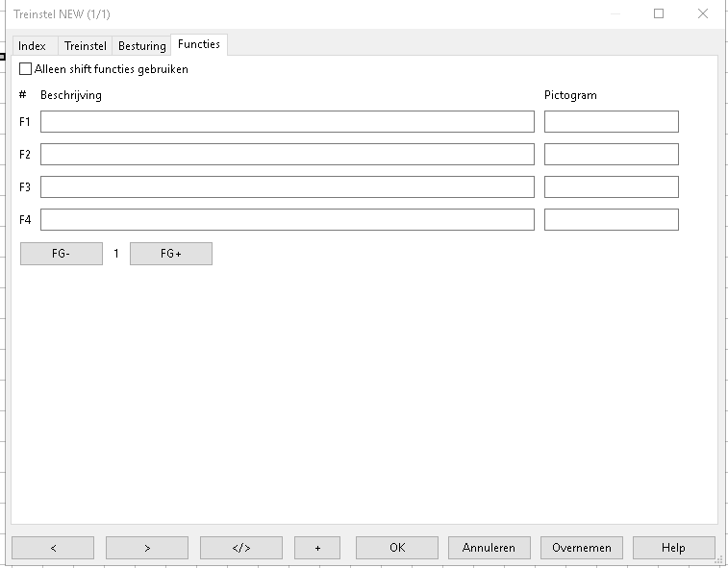This screenshot has width=728, height=568.
Task: Click the F1 Pictogram field
Action: coord(611,121)
